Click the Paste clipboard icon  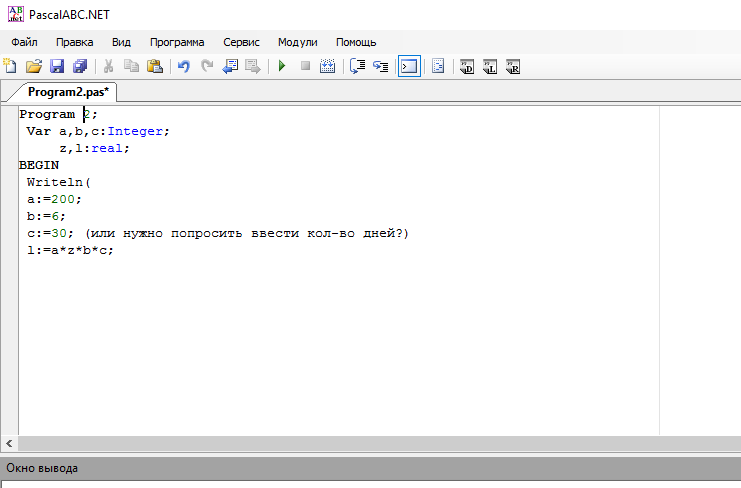[155, 67]
